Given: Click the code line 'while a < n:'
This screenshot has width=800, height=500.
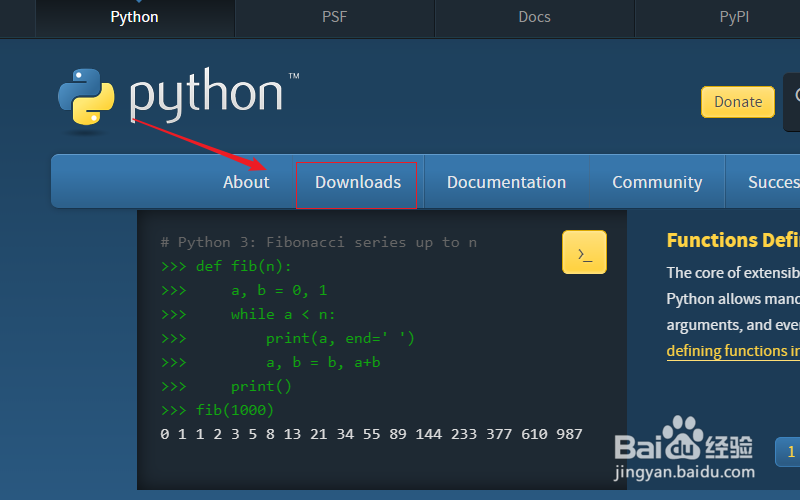Looking at the screenshot, I should pyautogui.click(x=248, y=314).
